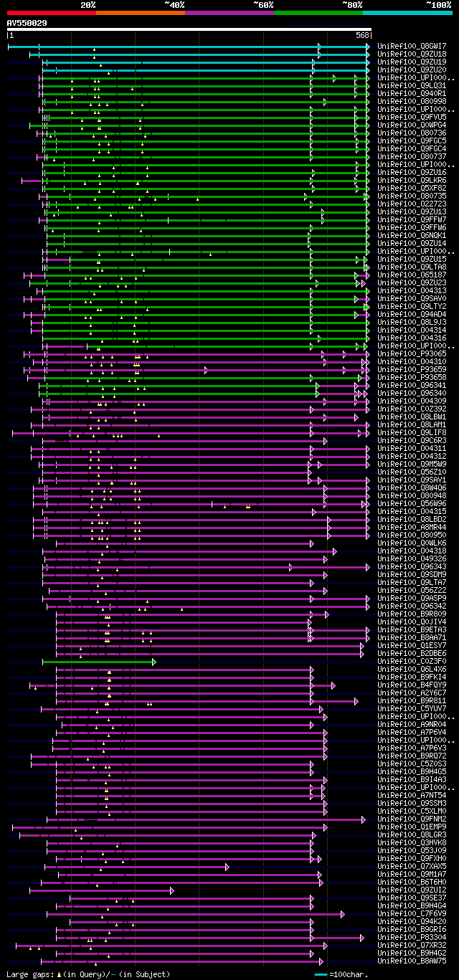Select hit UniRef100_Q0WLK6

(x=412, y=543)
